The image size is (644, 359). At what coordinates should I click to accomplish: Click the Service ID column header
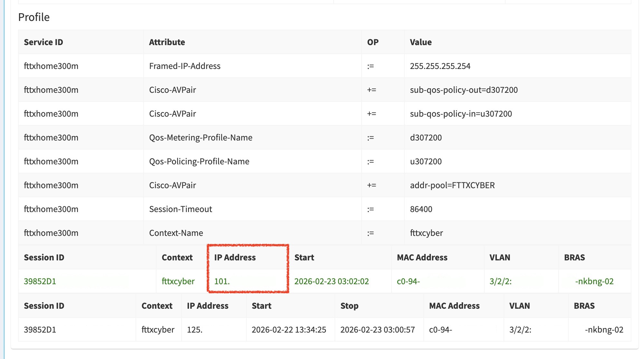coord(43,42)
